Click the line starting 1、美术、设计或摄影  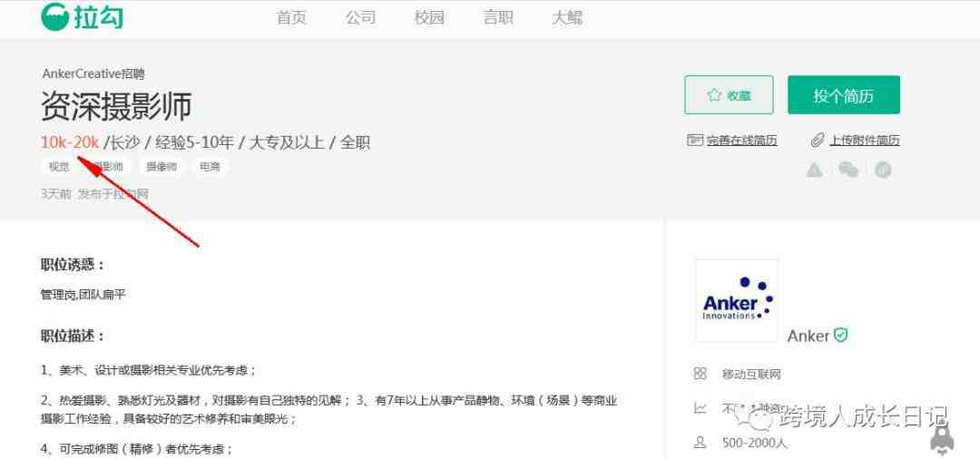tap(149, 370)
